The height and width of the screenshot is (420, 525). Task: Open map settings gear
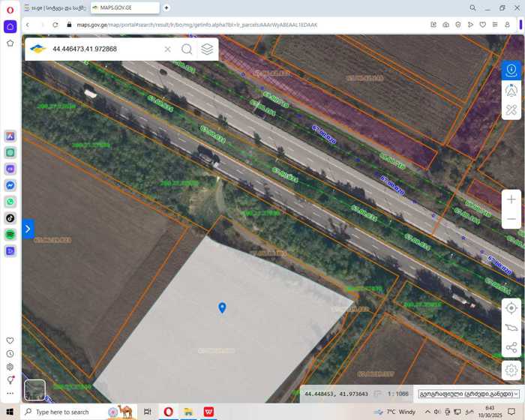click(511, 370)
